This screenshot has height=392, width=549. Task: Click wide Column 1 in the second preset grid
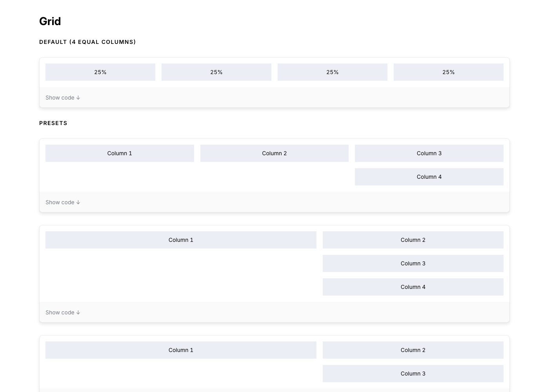pos(181,240)
